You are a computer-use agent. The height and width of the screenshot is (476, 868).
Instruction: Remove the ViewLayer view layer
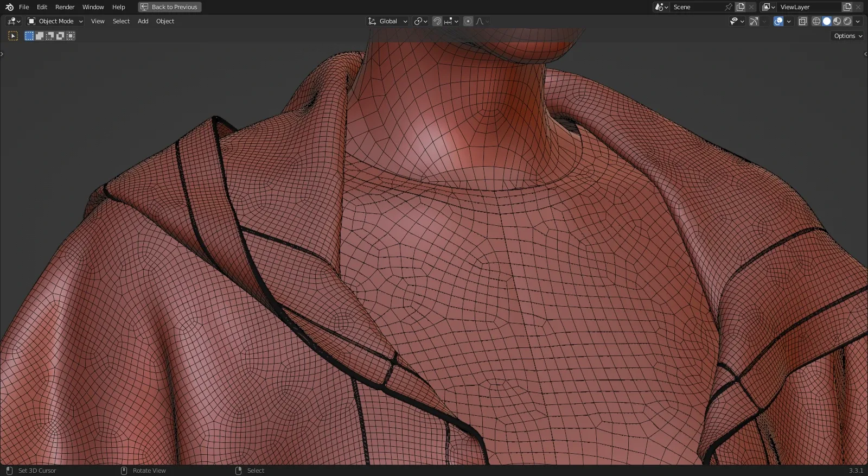(858, 7)
